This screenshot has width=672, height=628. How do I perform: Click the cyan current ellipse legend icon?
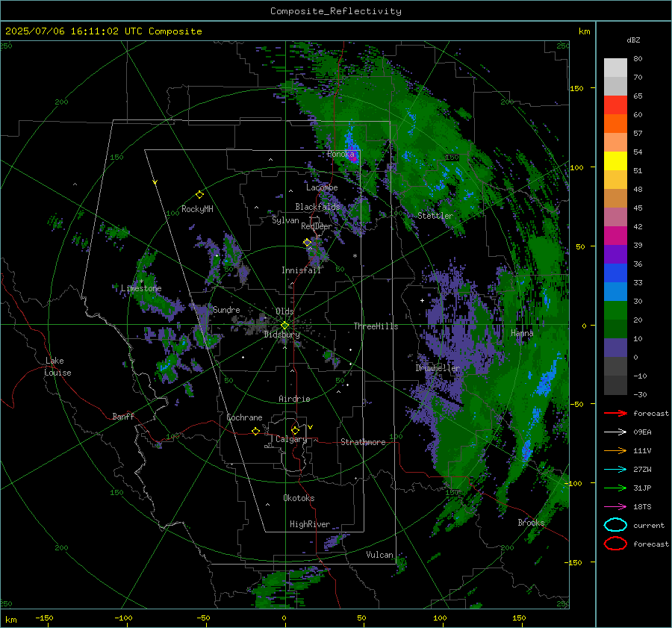coord(615,525)
